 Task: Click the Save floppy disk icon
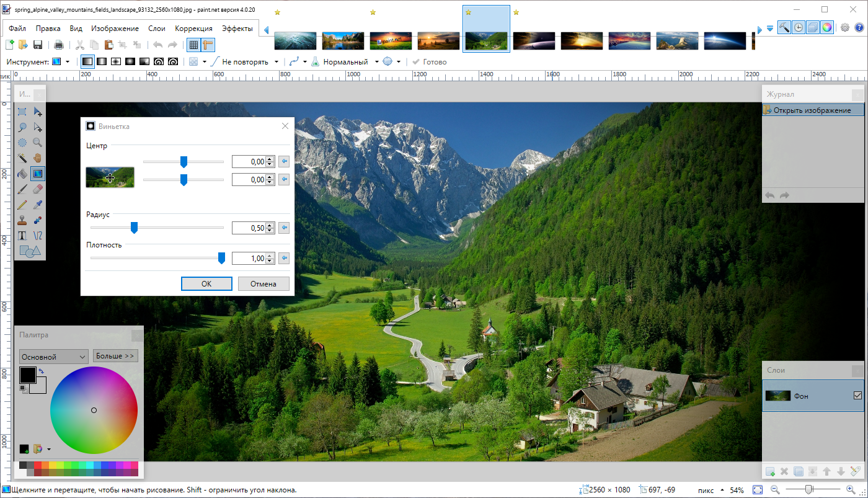coord(38,45)
